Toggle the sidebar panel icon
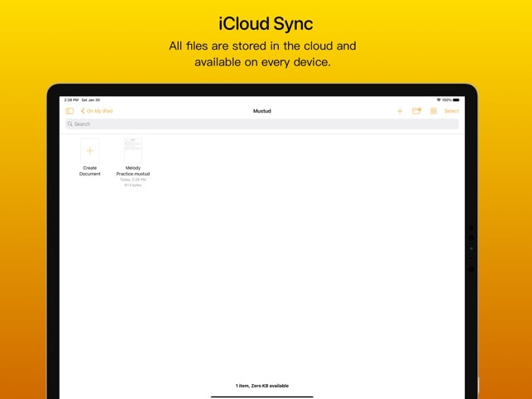Screen dimensions: 532x399 (69, 111)
